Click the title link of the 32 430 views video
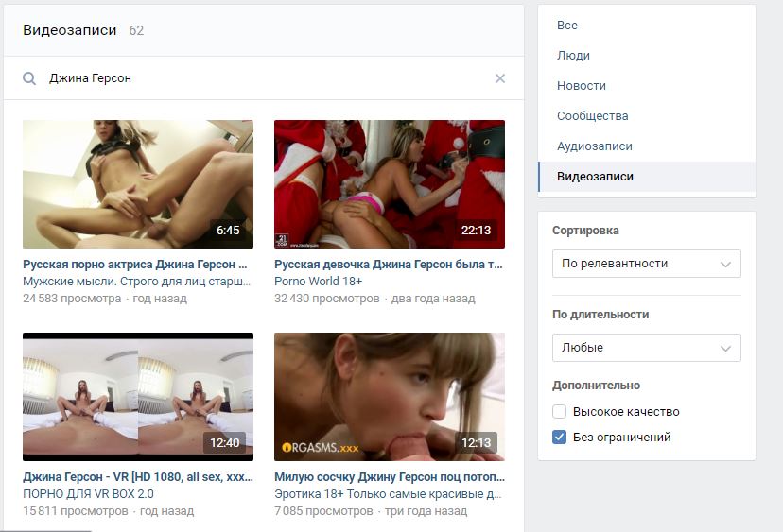783x532 pixels. click(x=389, y=264)
